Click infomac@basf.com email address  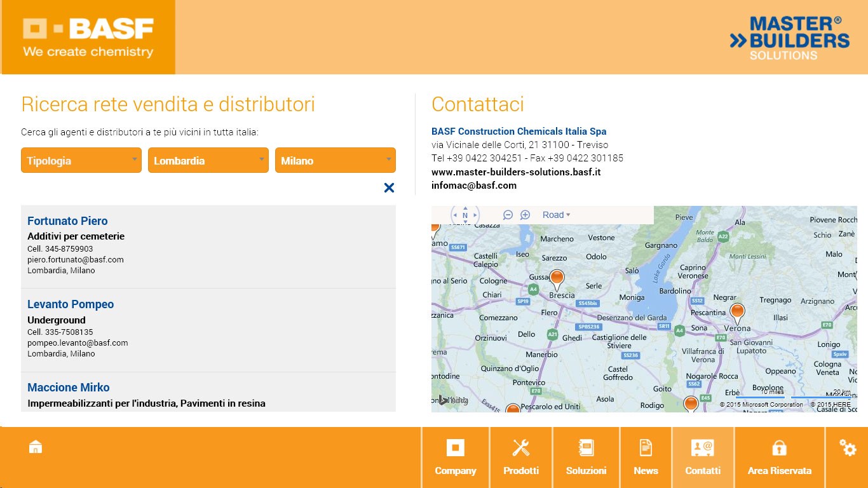[474, 186]
